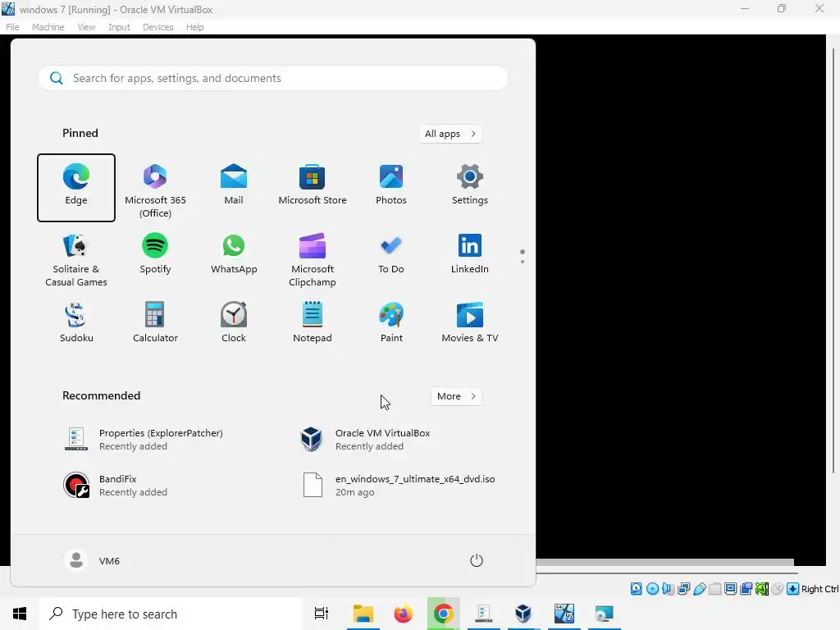Click keyboard capture host key icon
The width and height of the screenshot is (840, 630).
click(x=793, y=589)
